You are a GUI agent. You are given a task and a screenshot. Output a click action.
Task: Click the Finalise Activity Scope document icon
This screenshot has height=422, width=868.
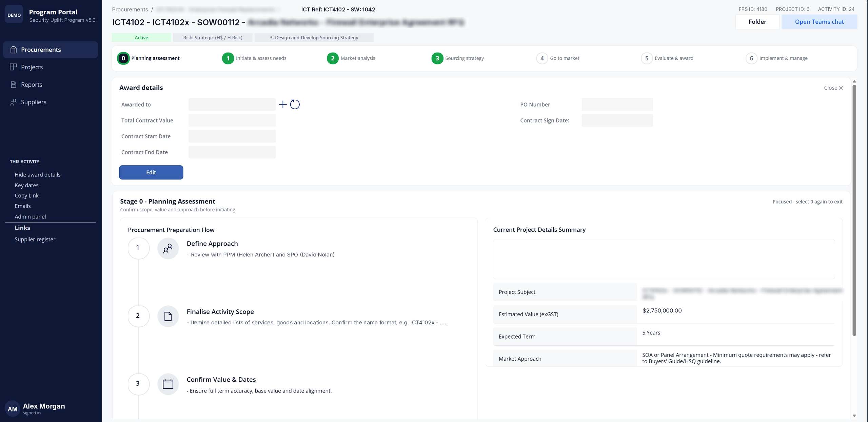point(168,316)
